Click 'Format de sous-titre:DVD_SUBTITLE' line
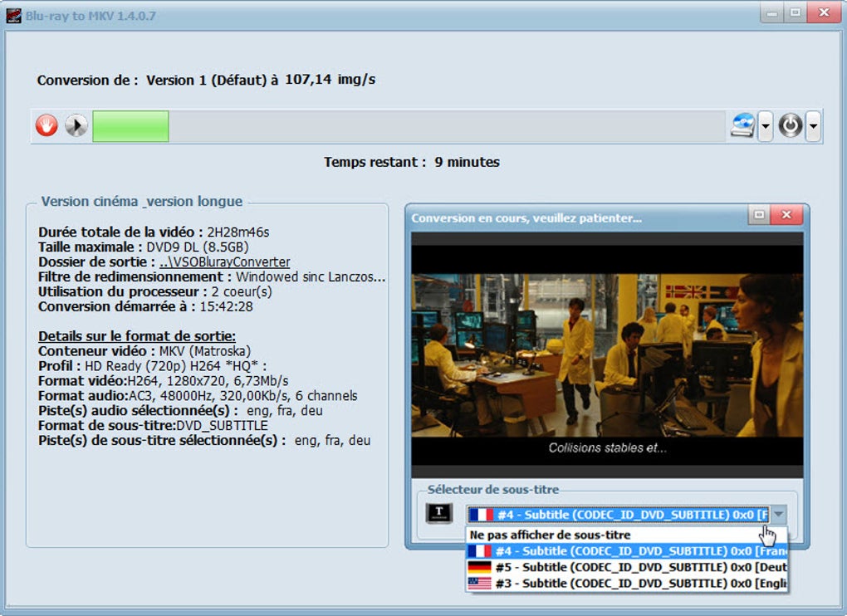847x616 pixels. pyautogui.click(x=153, y=425)
